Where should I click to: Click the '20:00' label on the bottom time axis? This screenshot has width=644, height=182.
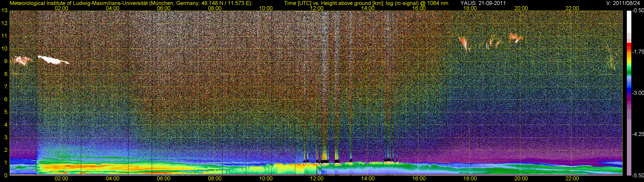521,179
